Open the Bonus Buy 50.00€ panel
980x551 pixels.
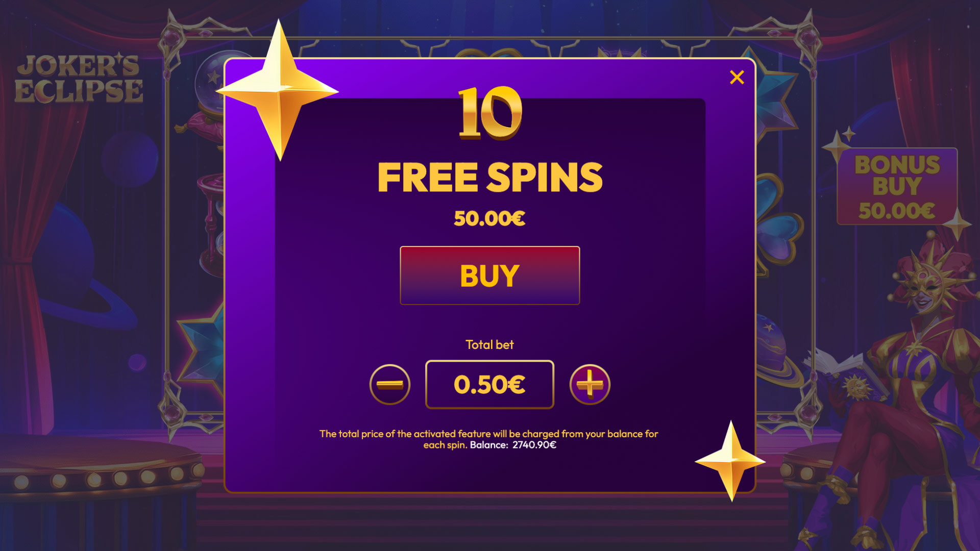coord(897,187)
